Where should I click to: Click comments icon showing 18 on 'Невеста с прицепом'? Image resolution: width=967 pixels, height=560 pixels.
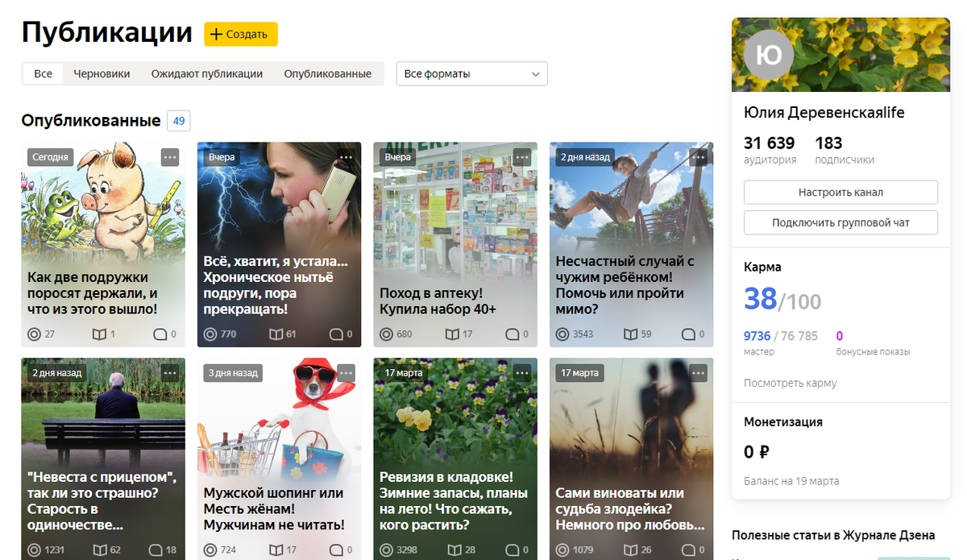pos(154,550)
